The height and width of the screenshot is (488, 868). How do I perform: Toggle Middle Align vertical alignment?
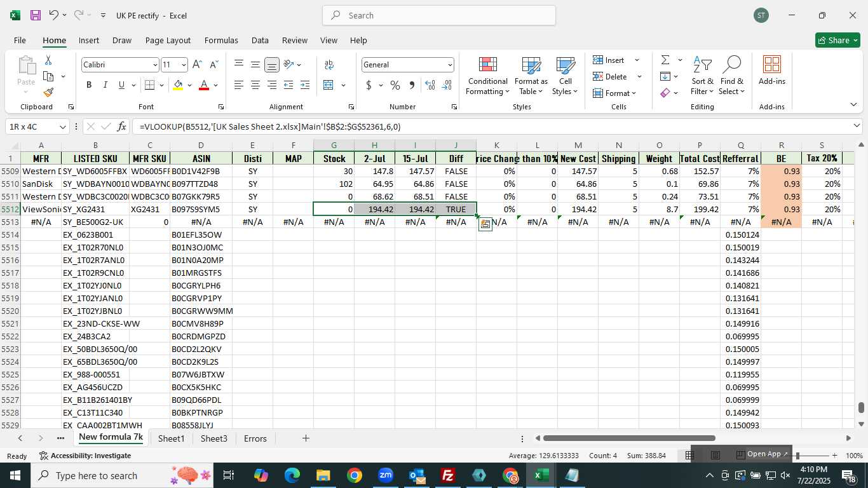click(255, 65)
